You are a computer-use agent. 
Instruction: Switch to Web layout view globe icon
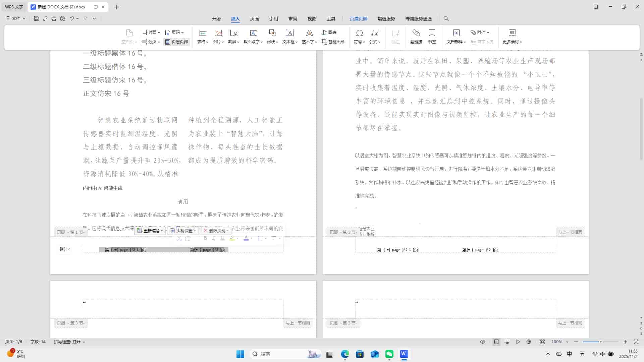click(x=529, y=342)
